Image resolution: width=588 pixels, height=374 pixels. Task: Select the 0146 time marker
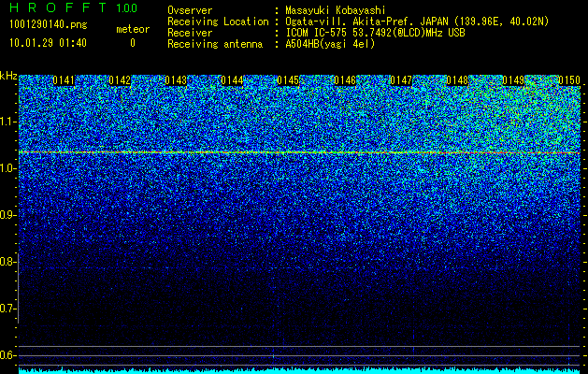click(x=345, y=80)
